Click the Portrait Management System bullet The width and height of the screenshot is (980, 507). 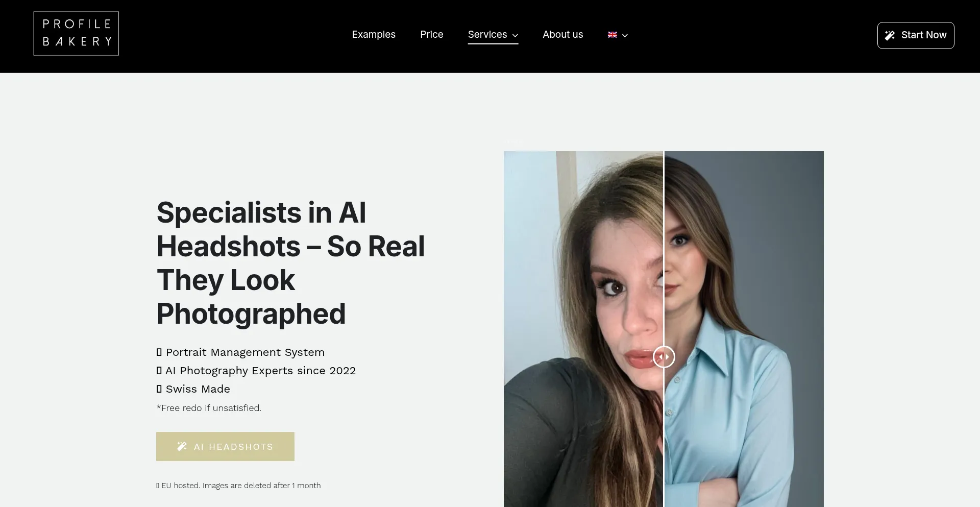[240, 352]
